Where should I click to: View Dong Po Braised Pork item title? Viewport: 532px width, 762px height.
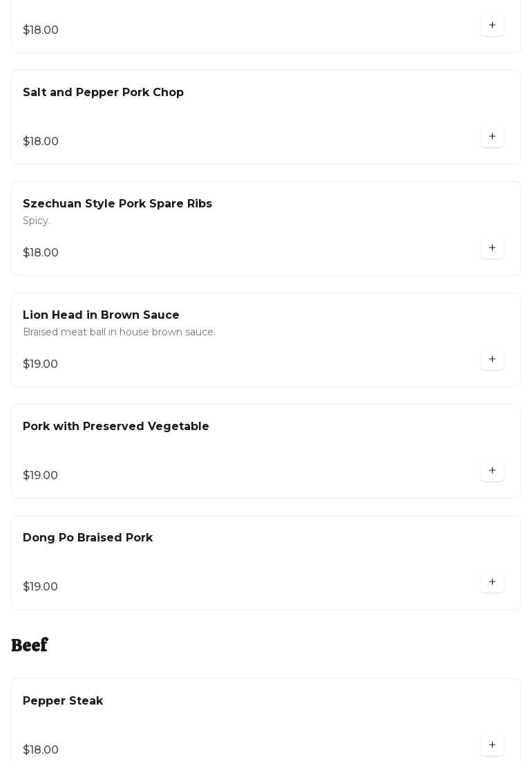click(x=88, y=538)
